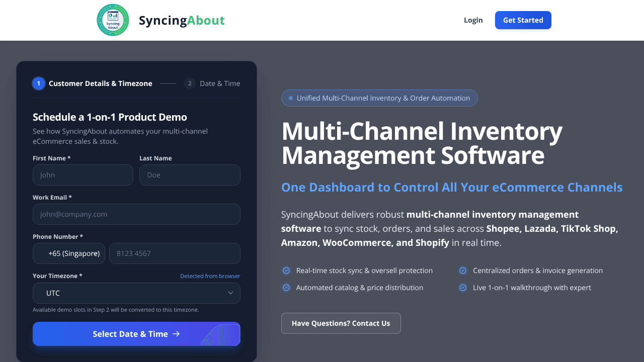Click the 'Your Timezone *' label

(57, 276)
